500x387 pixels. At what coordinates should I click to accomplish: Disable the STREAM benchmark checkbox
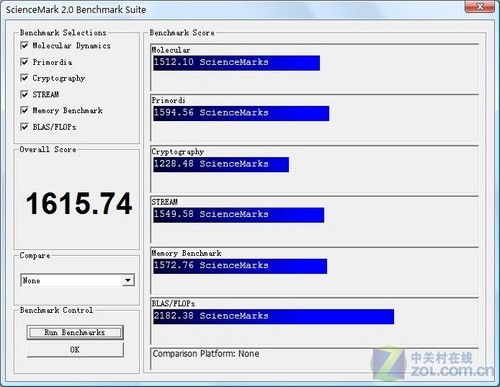[24, 94]
